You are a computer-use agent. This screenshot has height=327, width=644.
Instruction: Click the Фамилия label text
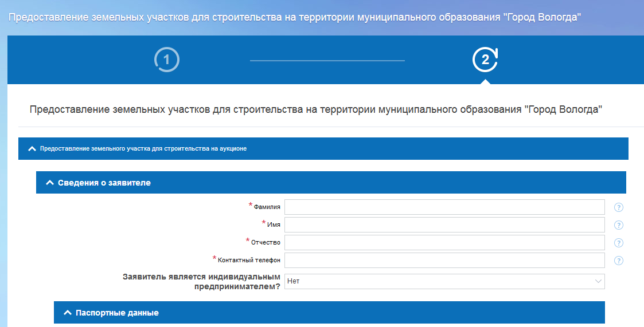pyautogui.click(x=267, y=207)
